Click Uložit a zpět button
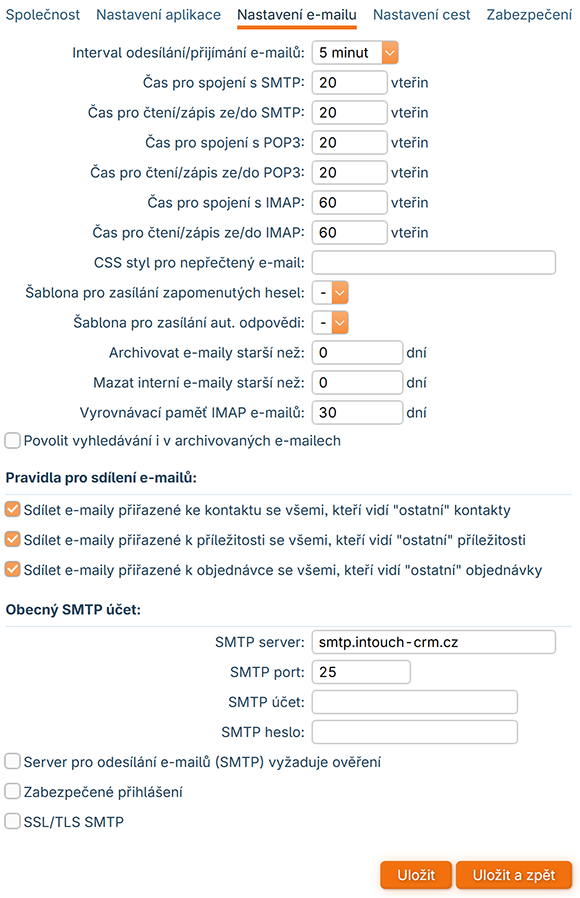Image resolution: width=580 pixels, height=898 pixels. [x=514, y=875]
